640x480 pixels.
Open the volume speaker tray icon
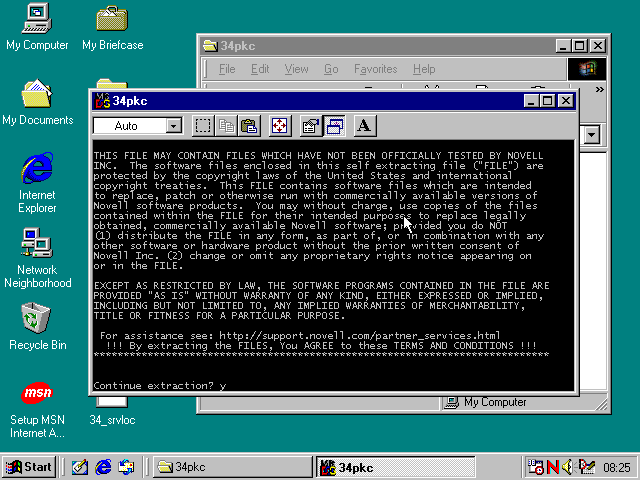[x=567, y=467]
